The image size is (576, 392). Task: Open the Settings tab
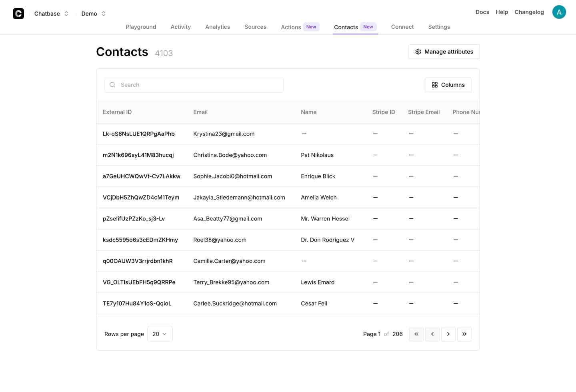[x=439, y=27]
